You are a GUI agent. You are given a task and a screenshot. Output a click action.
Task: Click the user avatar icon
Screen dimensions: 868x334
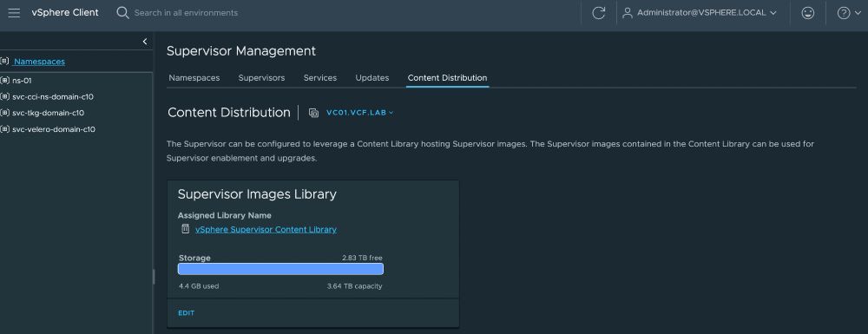click(628, 13)
